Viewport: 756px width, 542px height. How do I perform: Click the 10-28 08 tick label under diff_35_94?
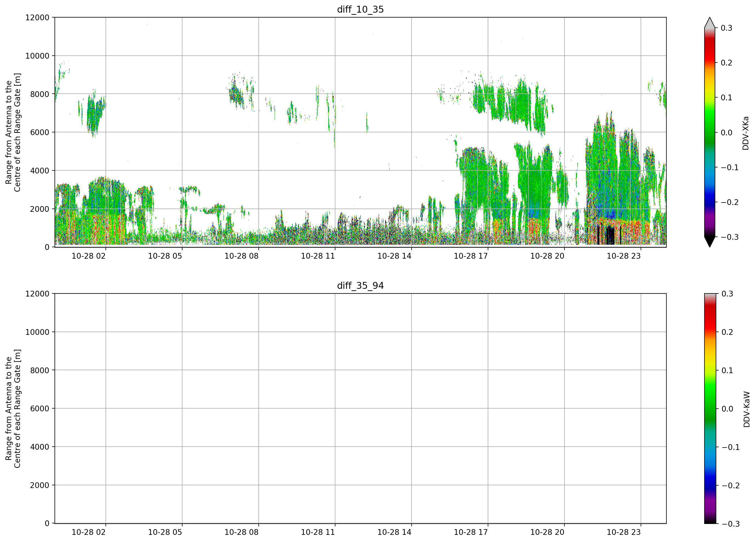pyautogui.click(x=241, y=532)
